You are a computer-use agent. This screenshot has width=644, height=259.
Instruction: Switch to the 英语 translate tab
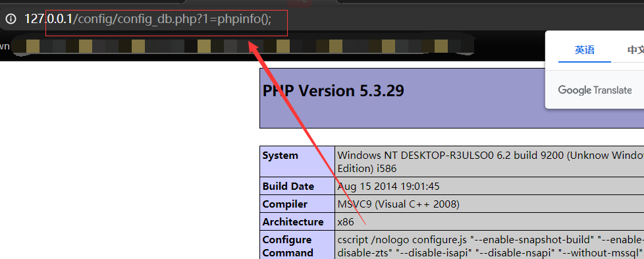[x=585, y=50]
